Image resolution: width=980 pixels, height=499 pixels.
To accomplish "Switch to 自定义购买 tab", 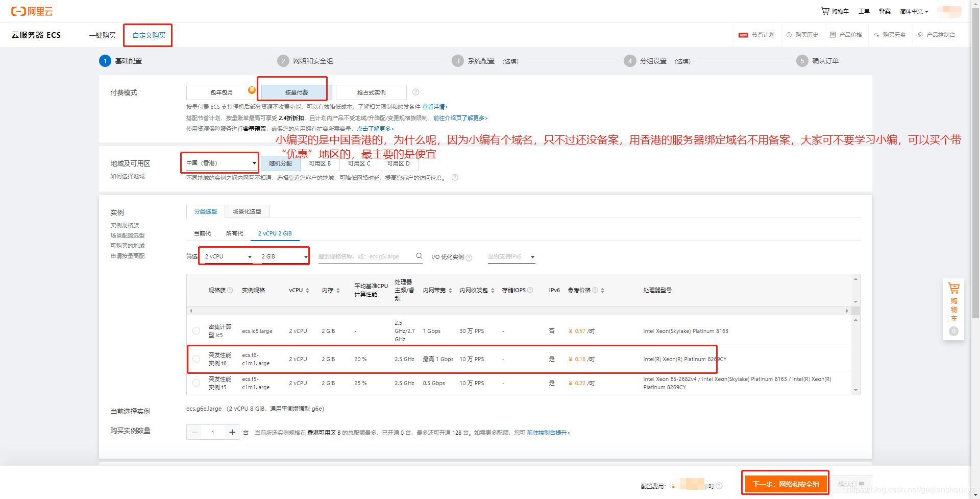I will pyautogui.click(x=149, y=35).
